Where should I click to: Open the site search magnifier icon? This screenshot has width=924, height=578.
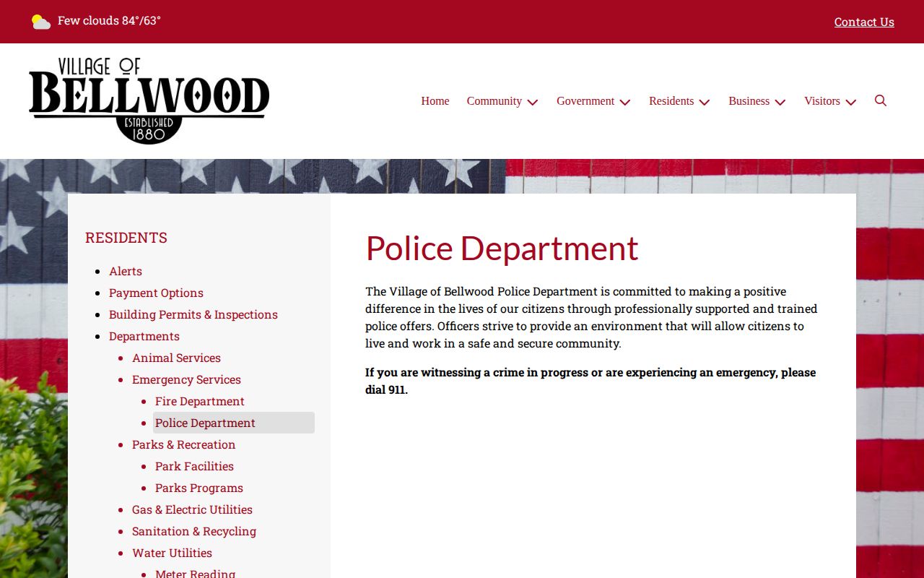coord(880,100)
